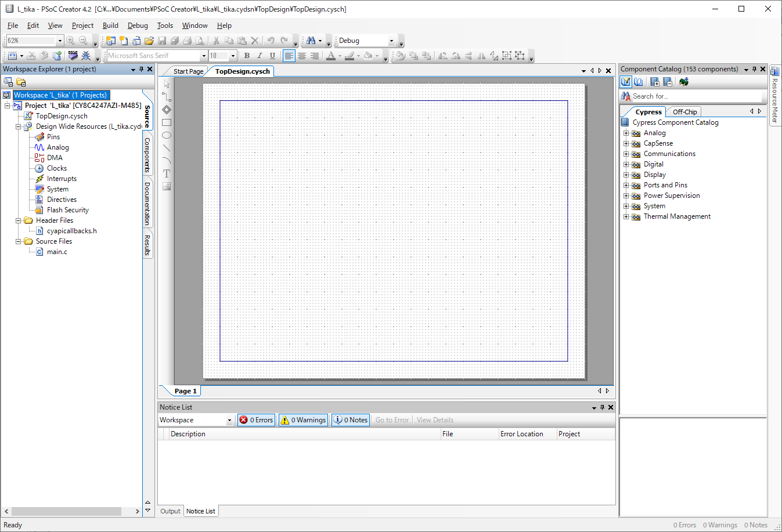Open an existing file with the folder icon
Screen dimensions: 782x532
pos(149,41)
